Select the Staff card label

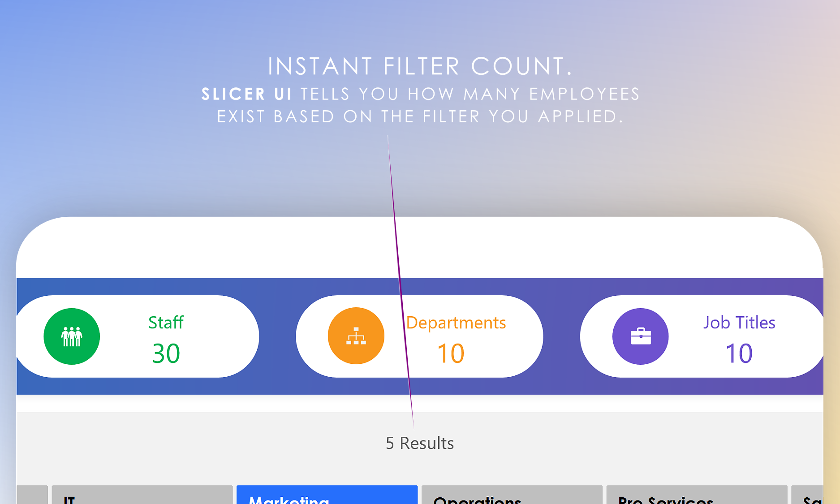pos(166,323)
